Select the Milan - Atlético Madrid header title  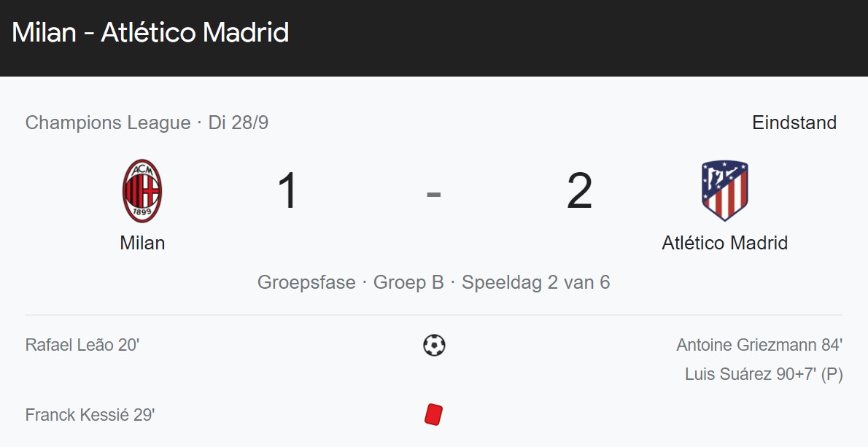(x=150, y=33)
